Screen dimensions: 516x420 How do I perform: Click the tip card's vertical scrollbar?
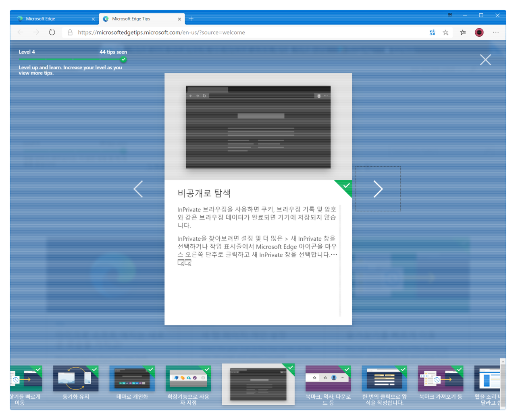(x=341, y=261)
